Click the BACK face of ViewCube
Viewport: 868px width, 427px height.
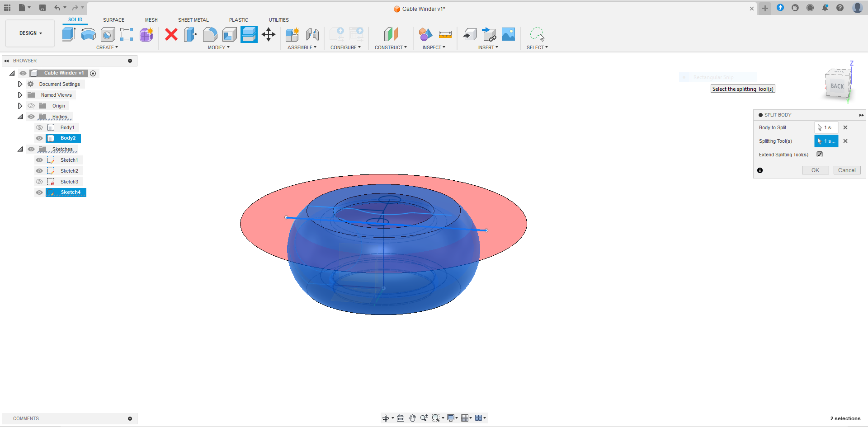click(x=837, y=86)
